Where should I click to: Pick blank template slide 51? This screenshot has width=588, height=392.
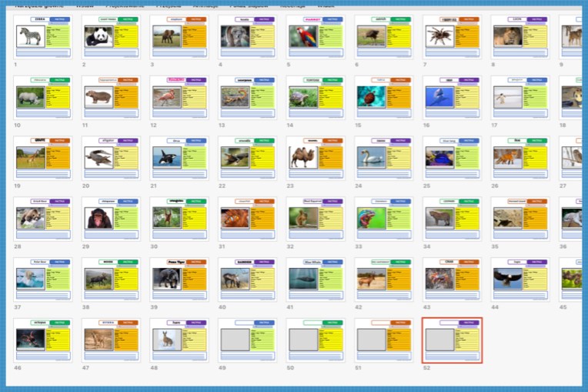pos(384,340)
